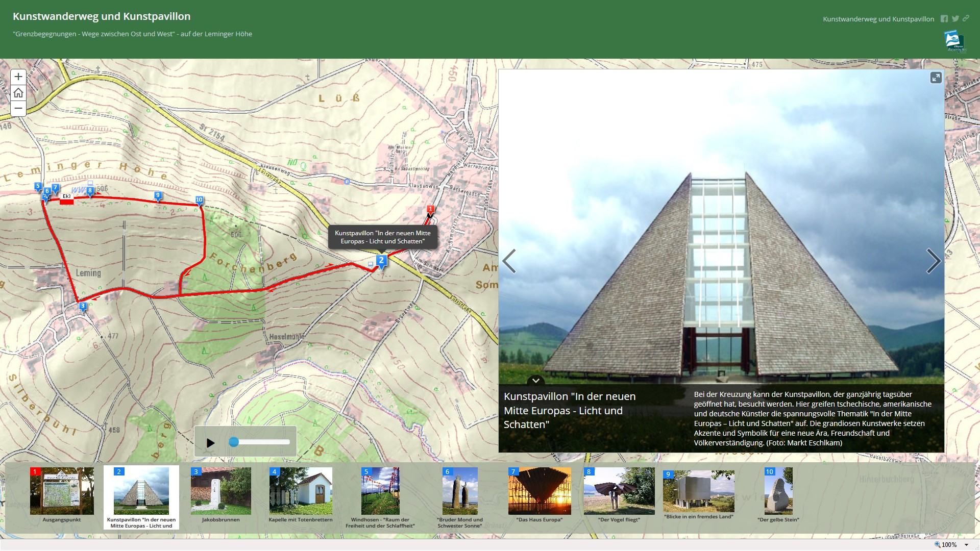Select map marker 6 on the route
The height and width of the screenshot is (551, 980).
[47, 192]
